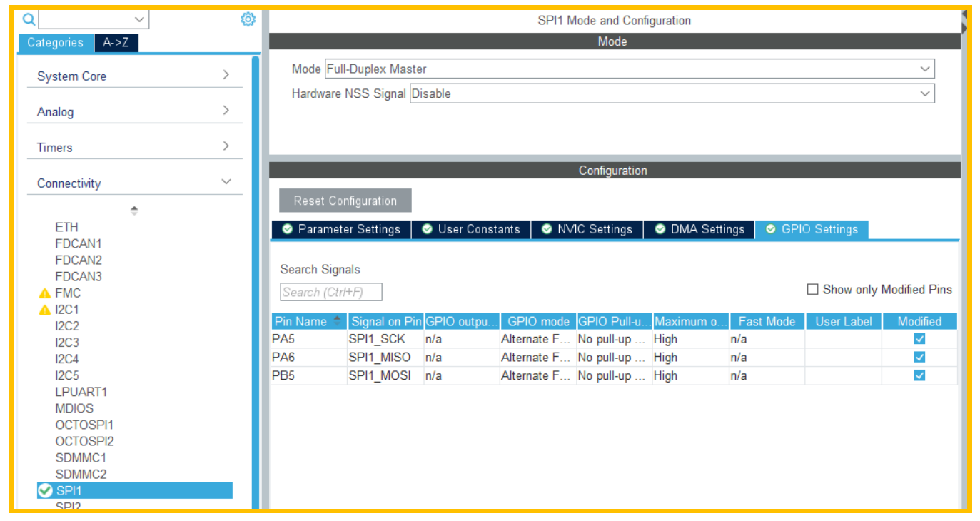Image resolution: width=980 pixels, height=521 pixels.
Task: Select FMC peripheral
Action: [x=68, y=293]
